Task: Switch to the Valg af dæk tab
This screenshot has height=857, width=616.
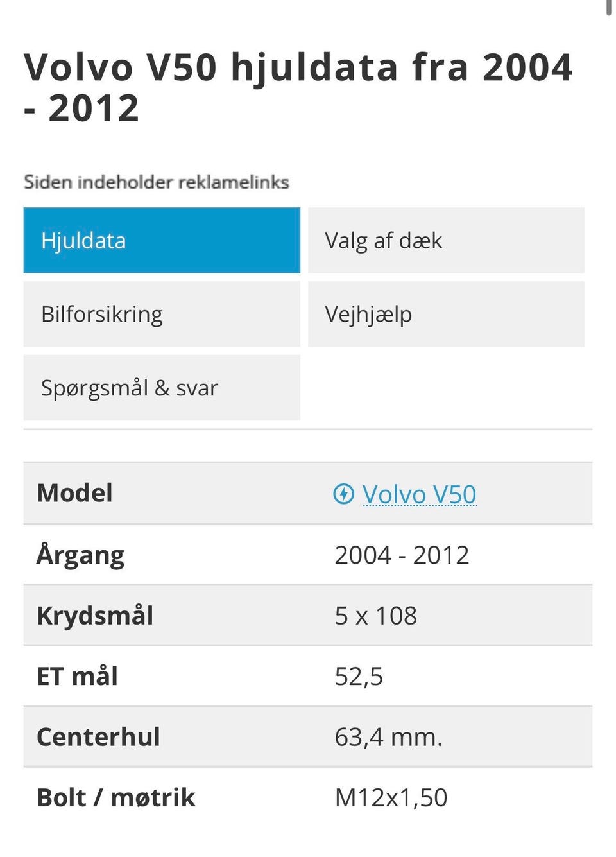Action: (x=446, y=240)
